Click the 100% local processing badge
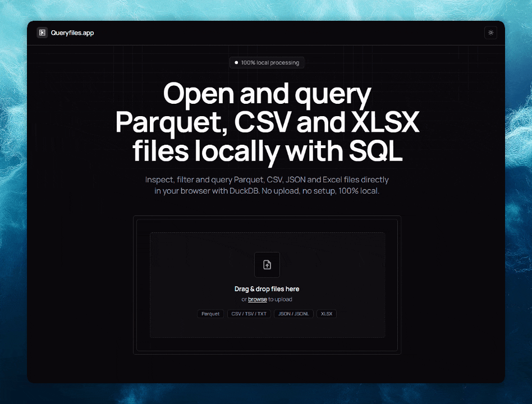532x404 pixels. (267, 62)
